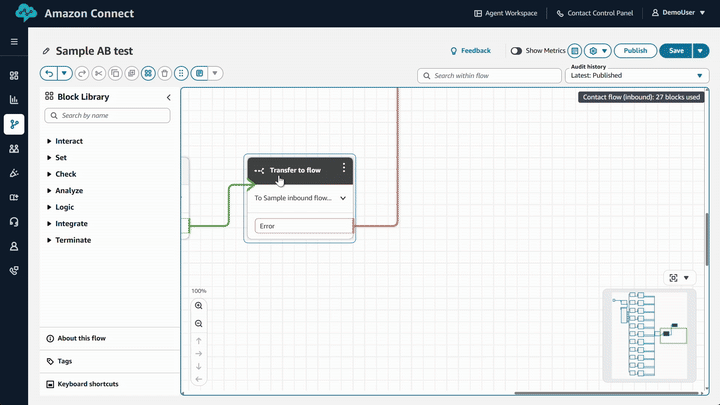The width and height of the screenshot is (720, 405).
Task: Click the Search within flow field
Action: 490,75
